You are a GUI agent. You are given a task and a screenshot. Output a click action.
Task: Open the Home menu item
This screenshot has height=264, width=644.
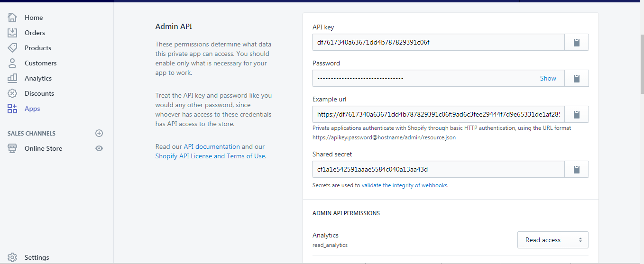(x=34, y=18)
